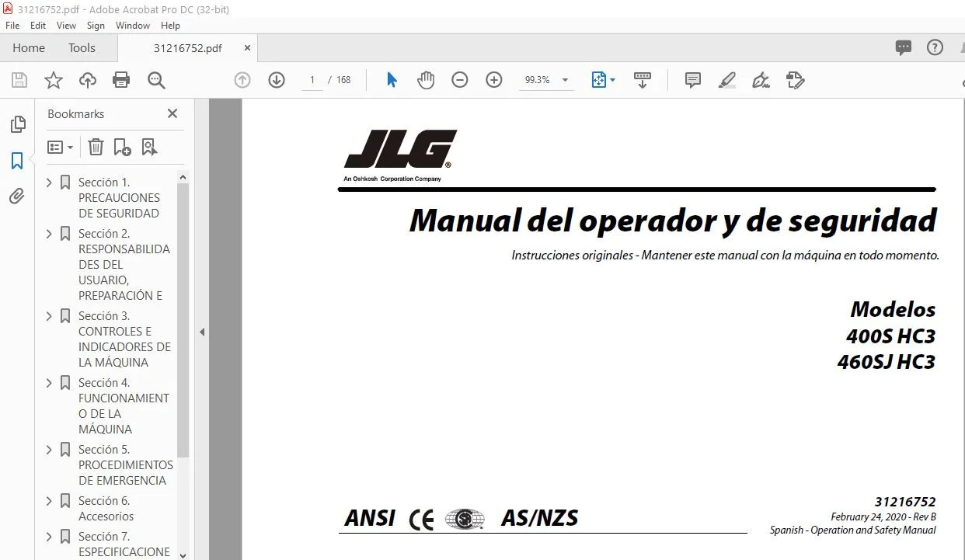
Task: Star the document with the bookmark star icon
Action: pos(53,80)
